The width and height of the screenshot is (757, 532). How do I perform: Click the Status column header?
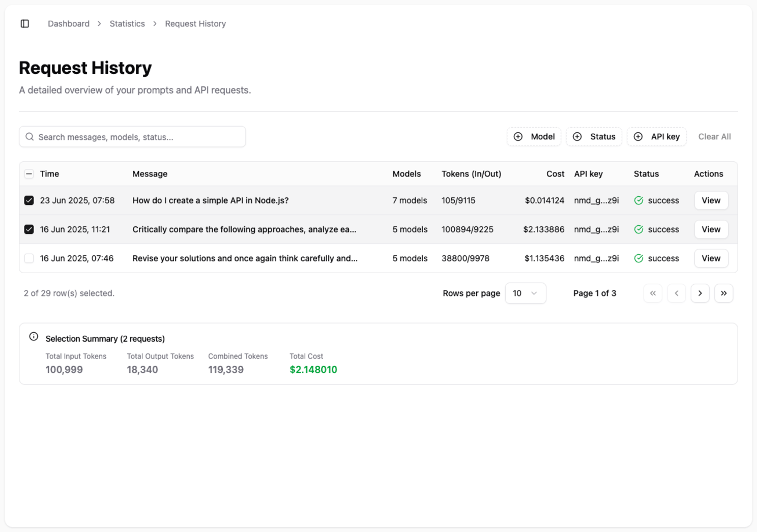pos(646,174)
